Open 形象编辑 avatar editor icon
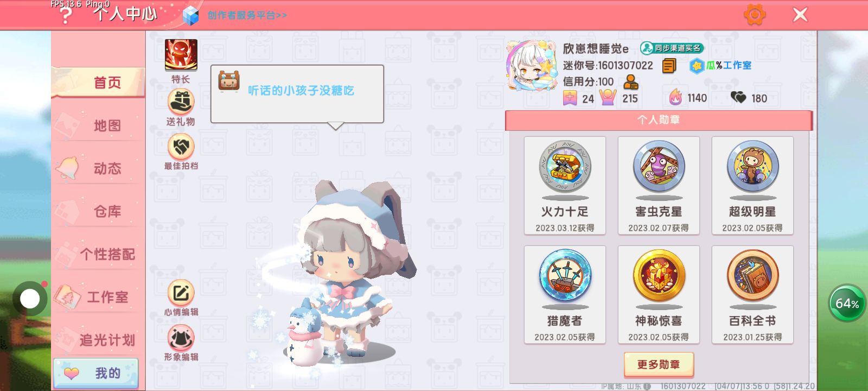 point(181,338)
